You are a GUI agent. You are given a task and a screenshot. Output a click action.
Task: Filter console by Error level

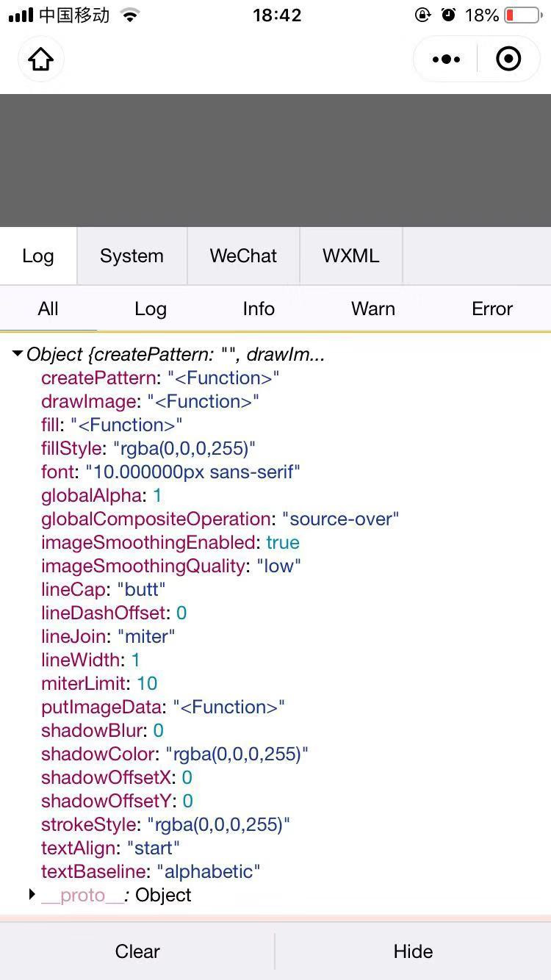pos(492,309)
